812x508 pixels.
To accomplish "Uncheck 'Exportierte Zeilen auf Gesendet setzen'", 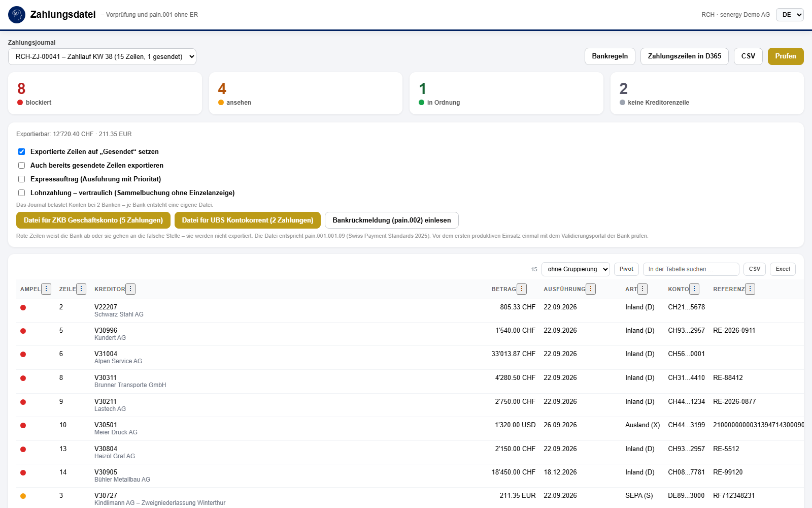I will coord(21,151).
